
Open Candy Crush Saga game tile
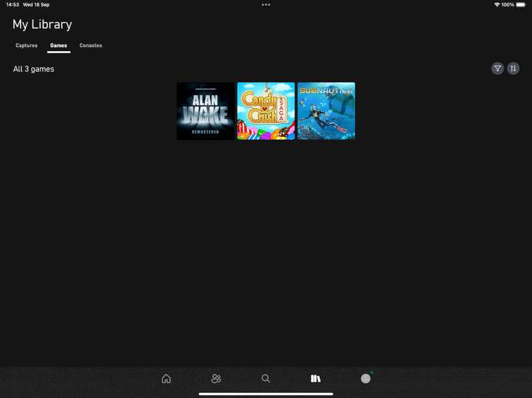(x=266, y=111)
